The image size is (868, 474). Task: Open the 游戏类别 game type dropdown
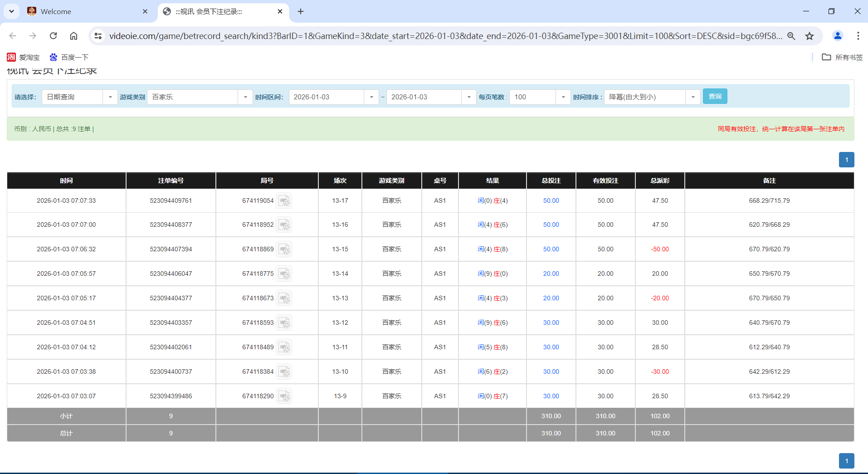(x=245, y=97)
